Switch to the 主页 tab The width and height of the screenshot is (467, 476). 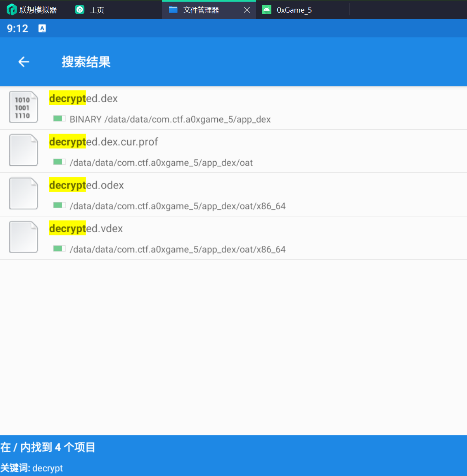pyautogui.click(x=90, y=10)
